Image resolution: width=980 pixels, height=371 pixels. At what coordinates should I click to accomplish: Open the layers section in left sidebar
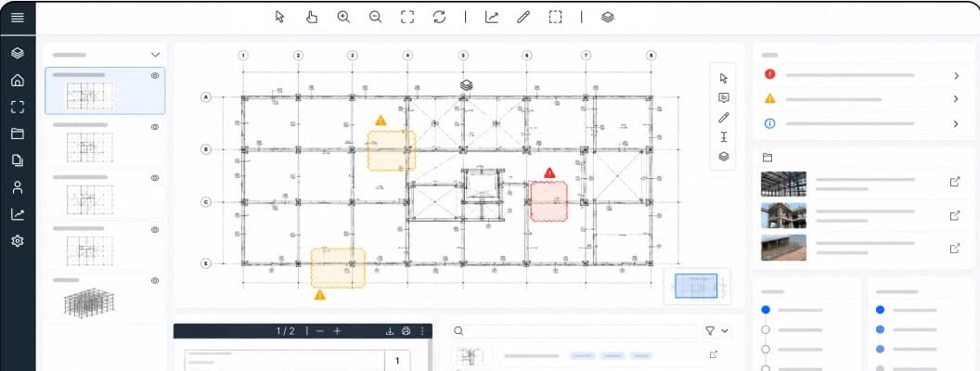click(x=18, y=53)
